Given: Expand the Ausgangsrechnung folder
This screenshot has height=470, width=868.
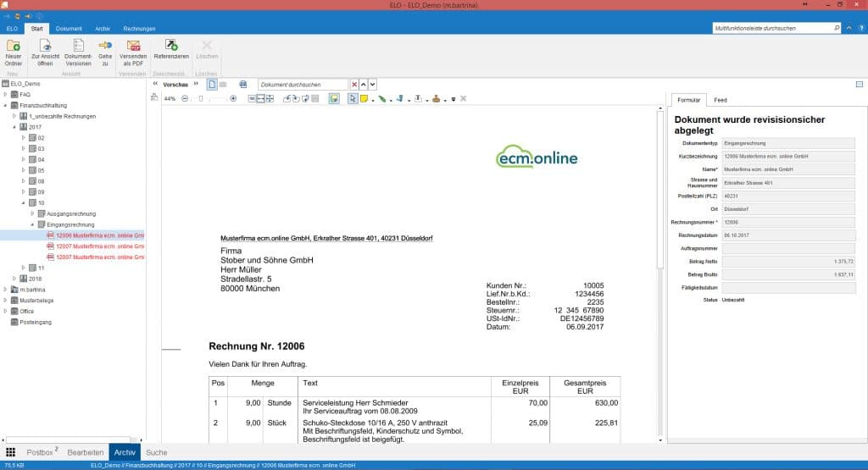Looking at the screenshot, I should [32, 213].
